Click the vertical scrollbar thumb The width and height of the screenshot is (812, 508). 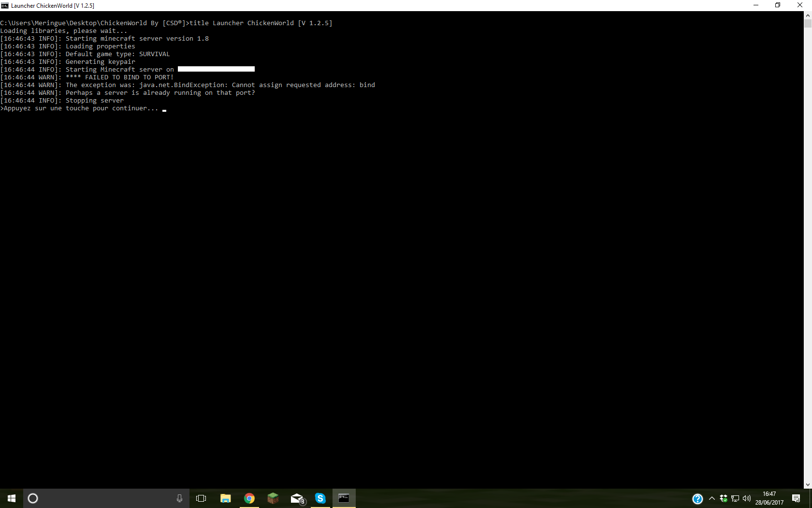[x=808, y=24]
